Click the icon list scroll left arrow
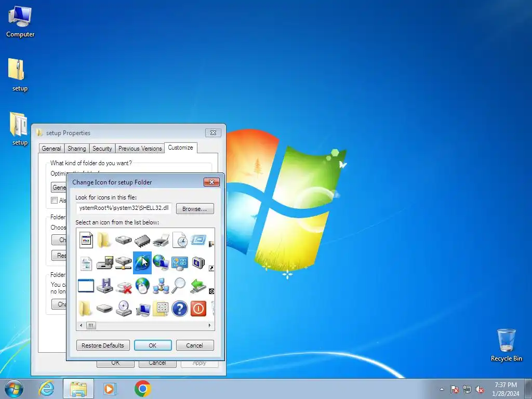Screen dimensions: 532x399 [x=81, y=325]
